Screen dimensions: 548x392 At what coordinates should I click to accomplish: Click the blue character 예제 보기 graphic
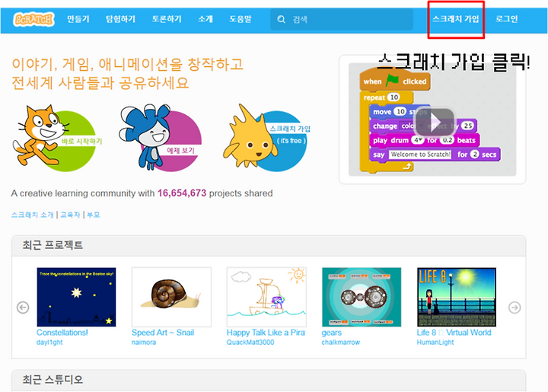(161, 138)
